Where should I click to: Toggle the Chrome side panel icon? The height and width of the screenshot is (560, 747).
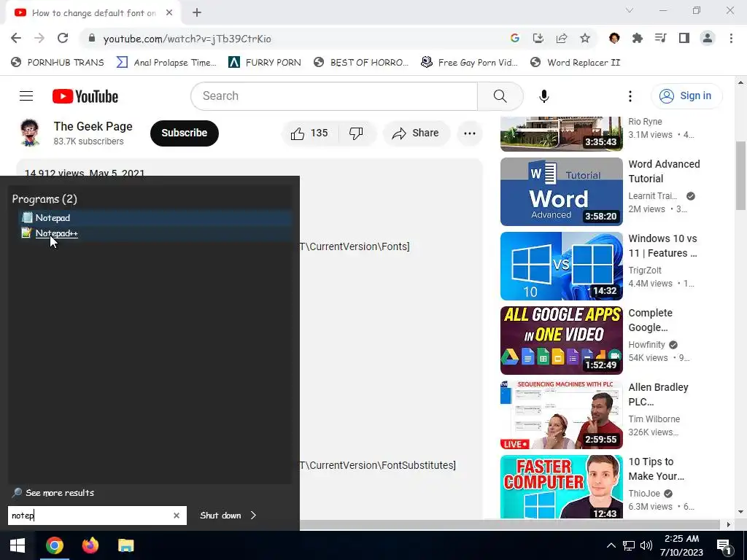(x=684, y=39)
